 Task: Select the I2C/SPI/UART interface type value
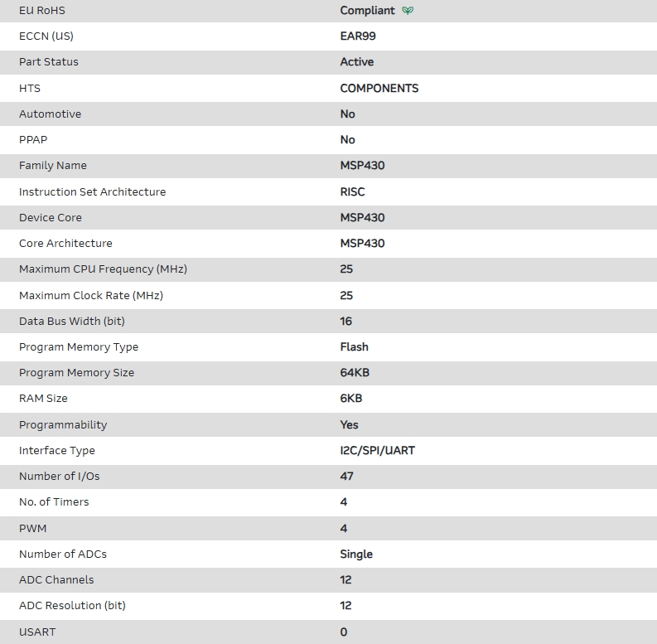pos(377,451)
